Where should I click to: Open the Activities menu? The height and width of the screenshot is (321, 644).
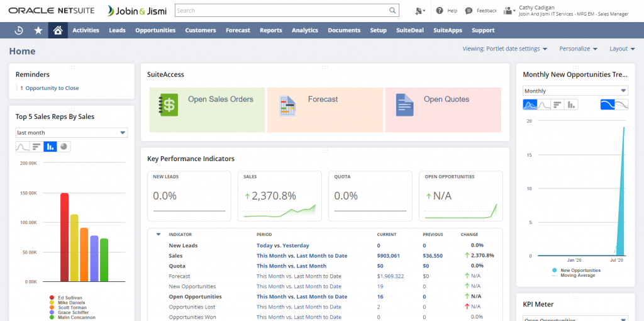[x=86, y=30]
